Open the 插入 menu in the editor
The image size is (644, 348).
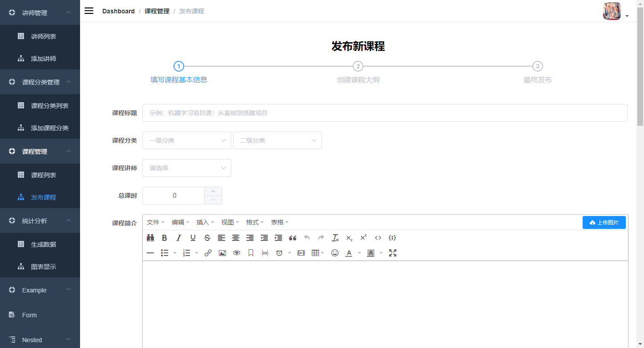tap(203, 222)
